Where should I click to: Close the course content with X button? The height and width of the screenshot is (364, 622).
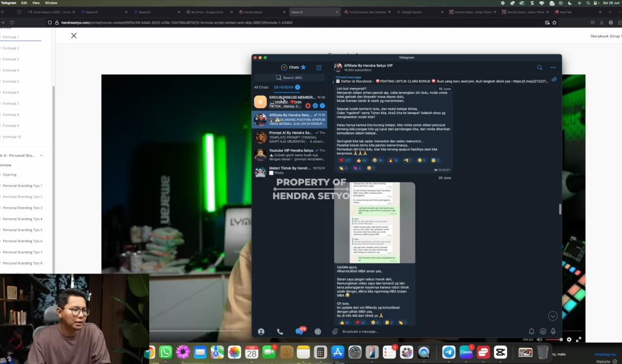(x=74, y=35)
